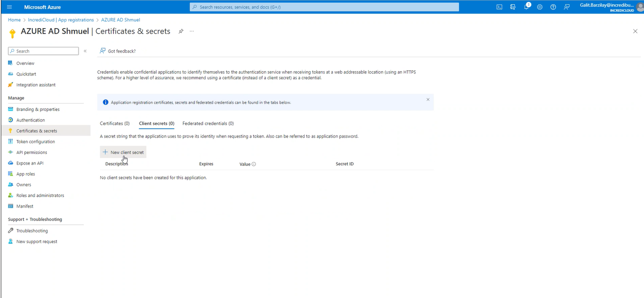Click the help question mark icon

pyautogui.click(x=553, y=7)
